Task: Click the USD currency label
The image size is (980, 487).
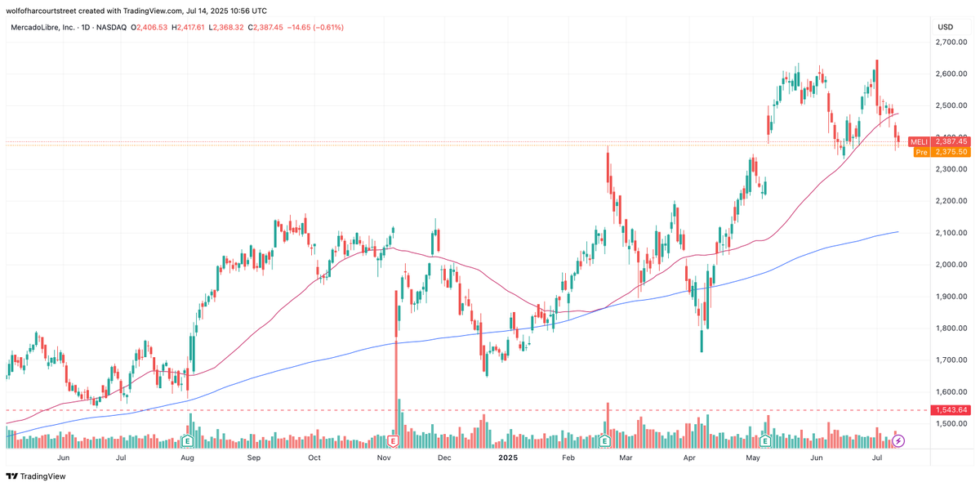Action: [x=946, y=27]
